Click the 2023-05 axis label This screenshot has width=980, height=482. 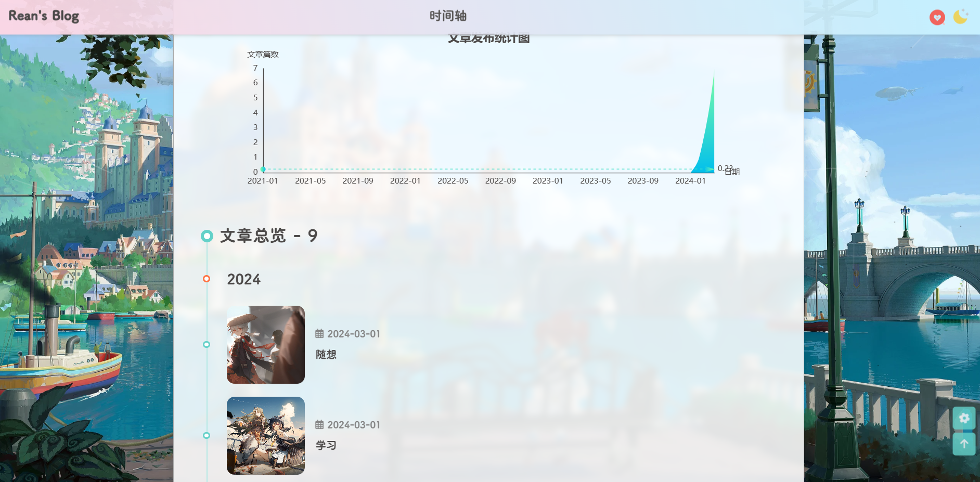[596, 181]
